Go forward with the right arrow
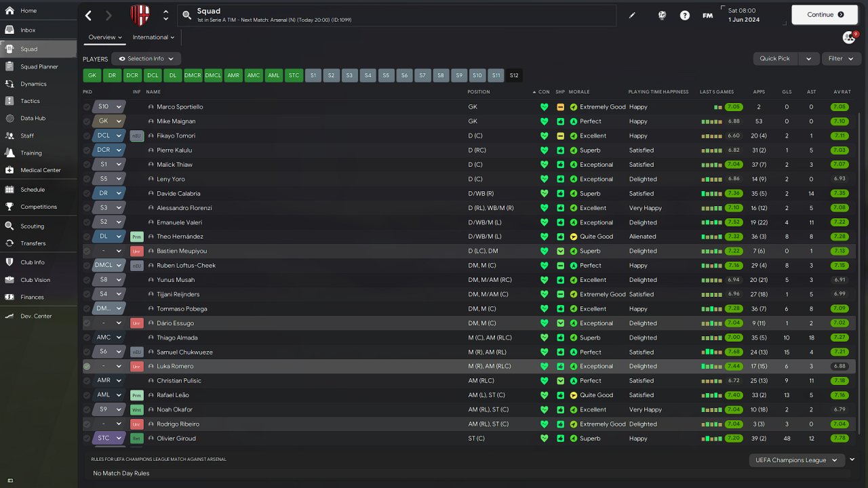Image resolution: width=868 pixels, height=488 pixels. [x=109, y=15]
